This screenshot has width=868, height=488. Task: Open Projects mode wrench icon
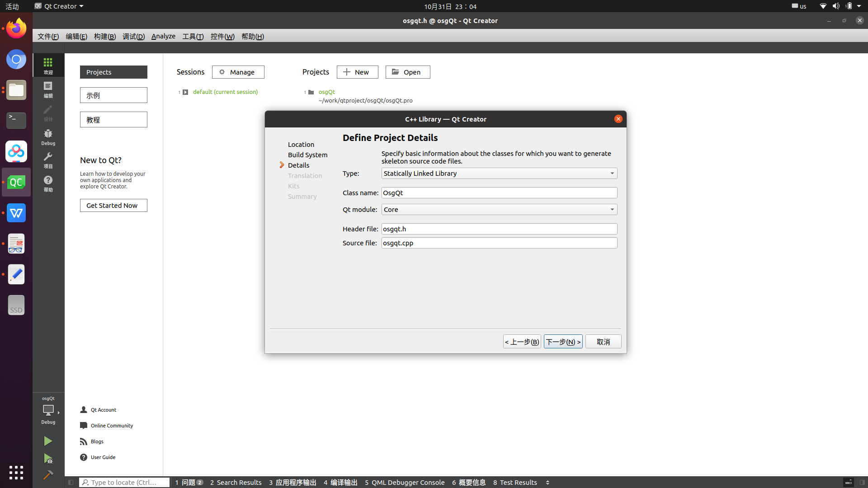[x=48, y=160]
